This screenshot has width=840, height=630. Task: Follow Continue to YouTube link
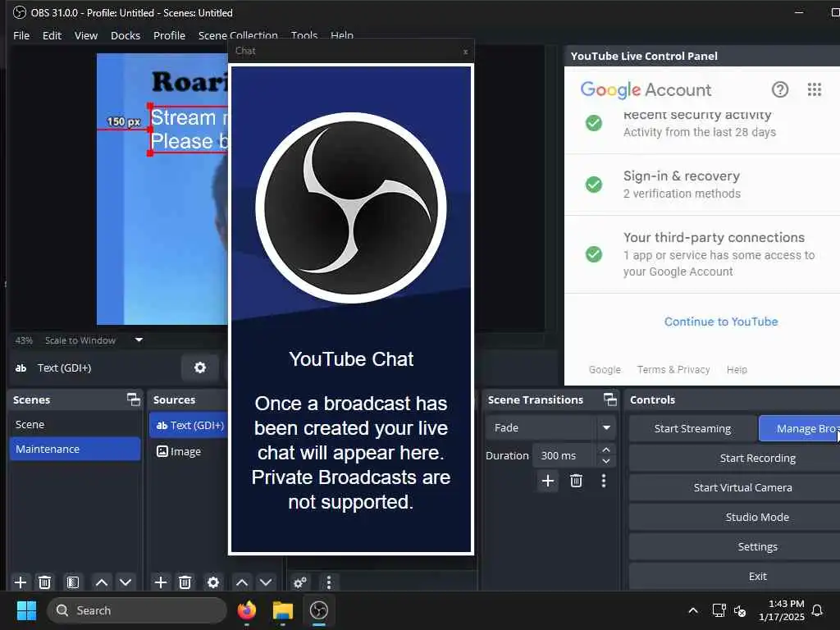(x=721, y=322)
